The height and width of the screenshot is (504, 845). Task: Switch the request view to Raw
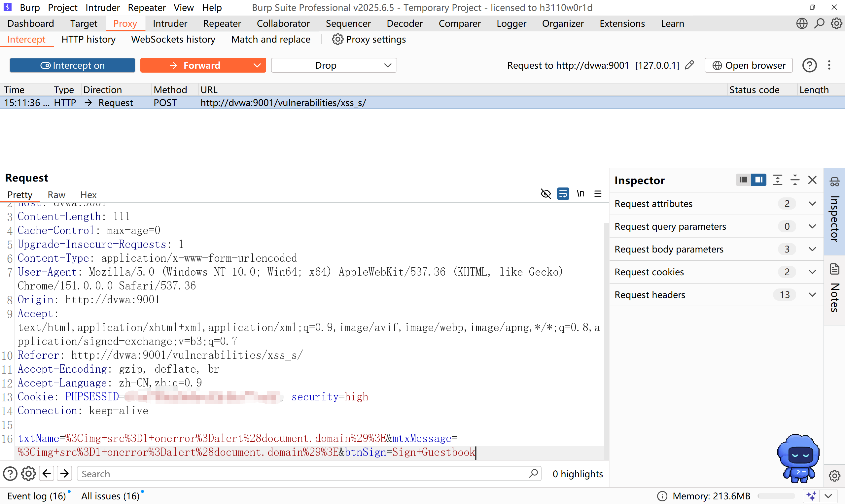tap(56, 195)
